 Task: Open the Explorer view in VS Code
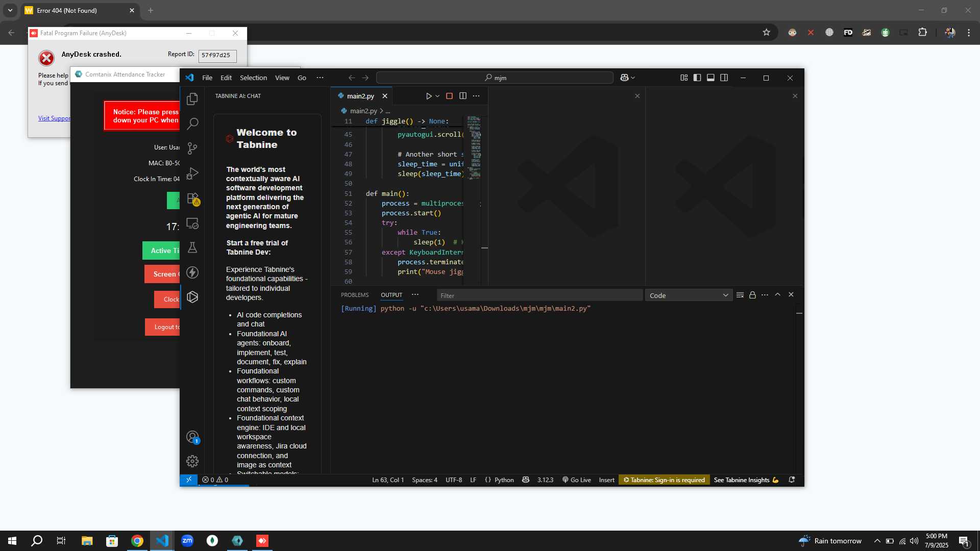(192, 99)
